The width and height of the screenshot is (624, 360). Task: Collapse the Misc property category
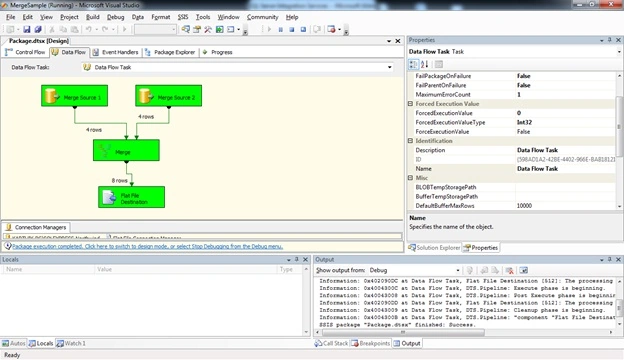point(410,178)
